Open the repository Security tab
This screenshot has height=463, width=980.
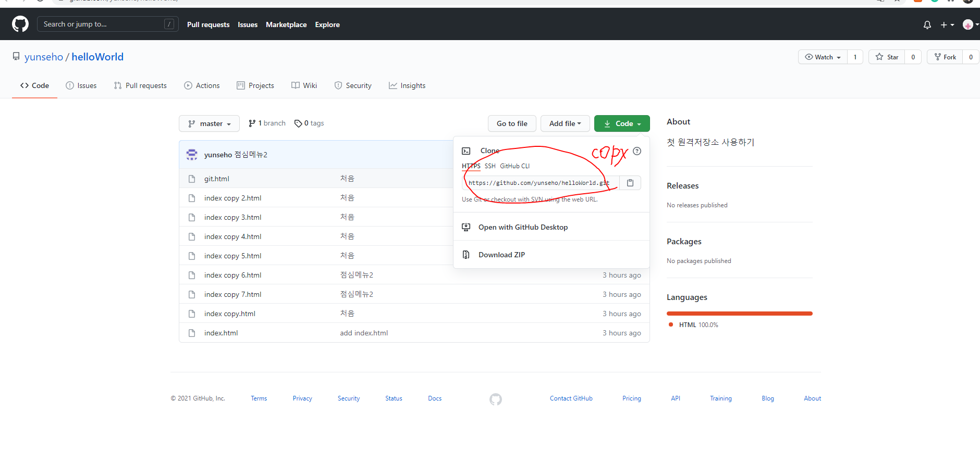pyautogui.click(x=353, y=85)
